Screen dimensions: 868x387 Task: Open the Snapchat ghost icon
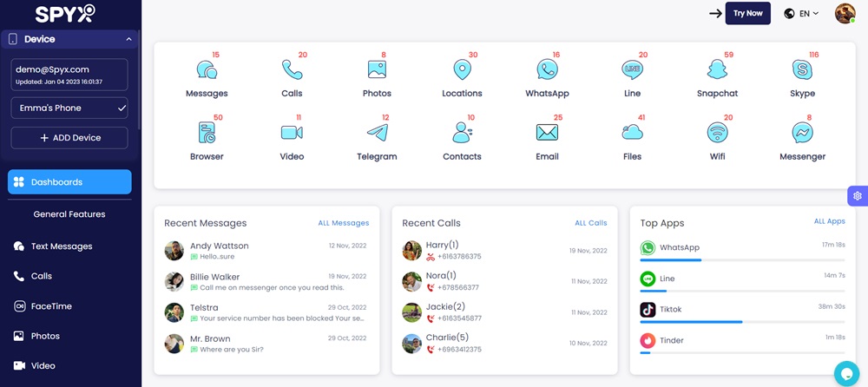click(x=716, y=70)
